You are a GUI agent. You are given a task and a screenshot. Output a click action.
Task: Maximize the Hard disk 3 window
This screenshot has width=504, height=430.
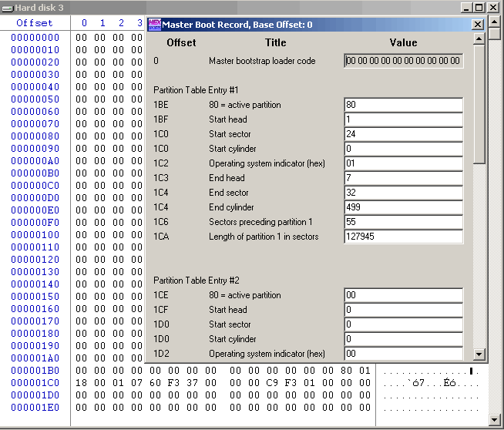[479, 8]
